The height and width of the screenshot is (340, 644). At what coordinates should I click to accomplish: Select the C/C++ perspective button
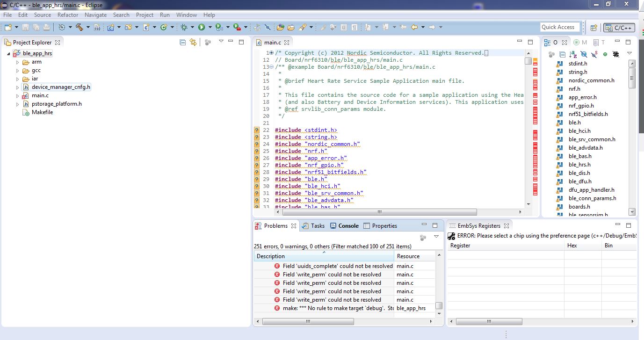[x=619, y=27]
